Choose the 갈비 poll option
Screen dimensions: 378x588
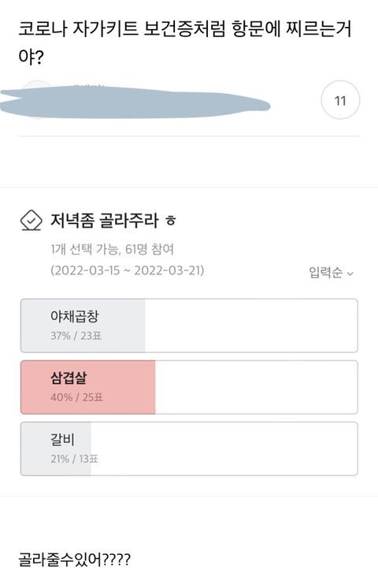point(189,448)
